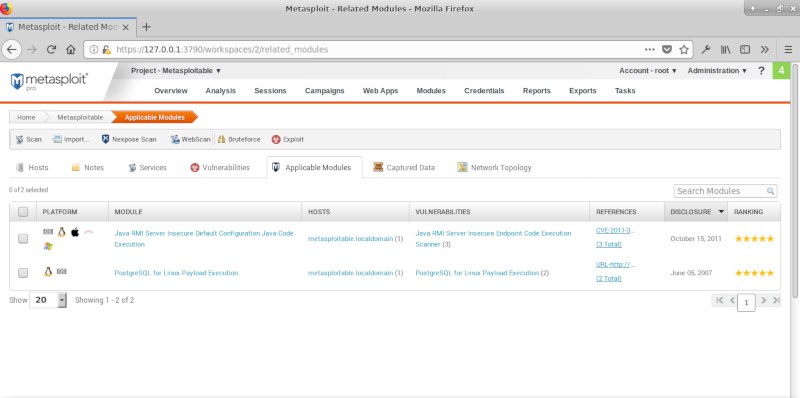
Task: Open the Analysis menu
Action: (x=221, y=91)
